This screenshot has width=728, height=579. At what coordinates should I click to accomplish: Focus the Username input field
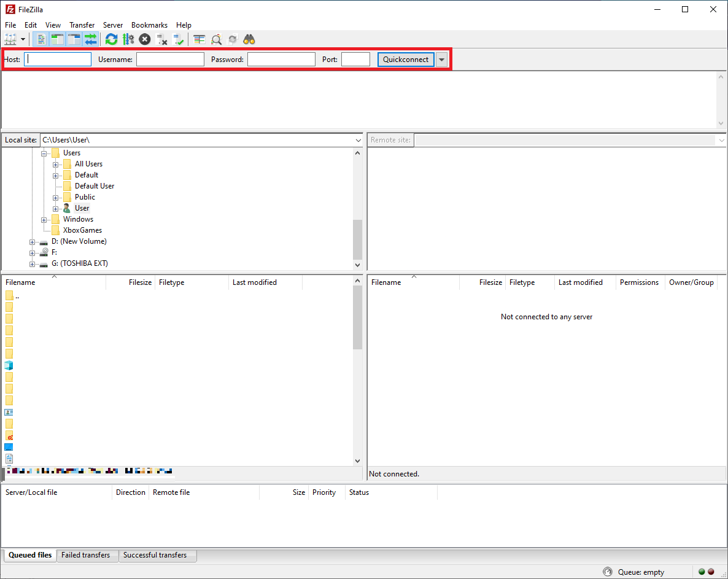pos(170,60)
